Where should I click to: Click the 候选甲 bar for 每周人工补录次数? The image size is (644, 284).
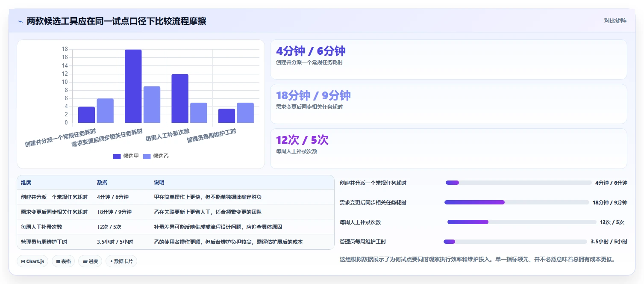pyautogui.click(x=180, y=99)
